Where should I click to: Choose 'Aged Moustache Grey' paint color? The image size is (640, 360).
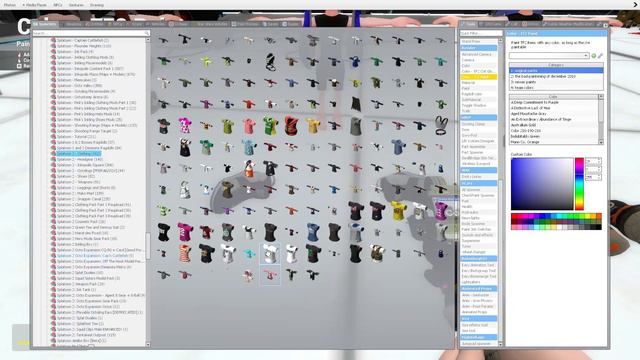click(x=554, y=113)
